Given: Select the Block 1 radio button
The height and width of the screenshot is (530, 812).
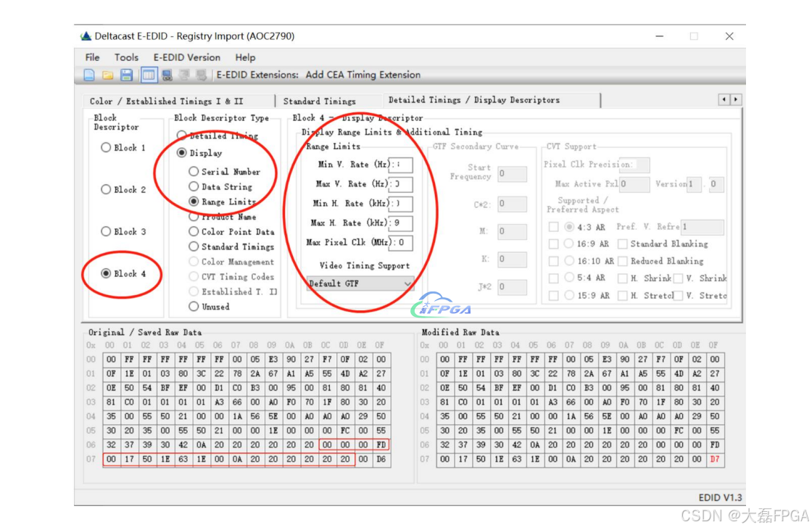Looking at the screenshot, I should 106,148.
